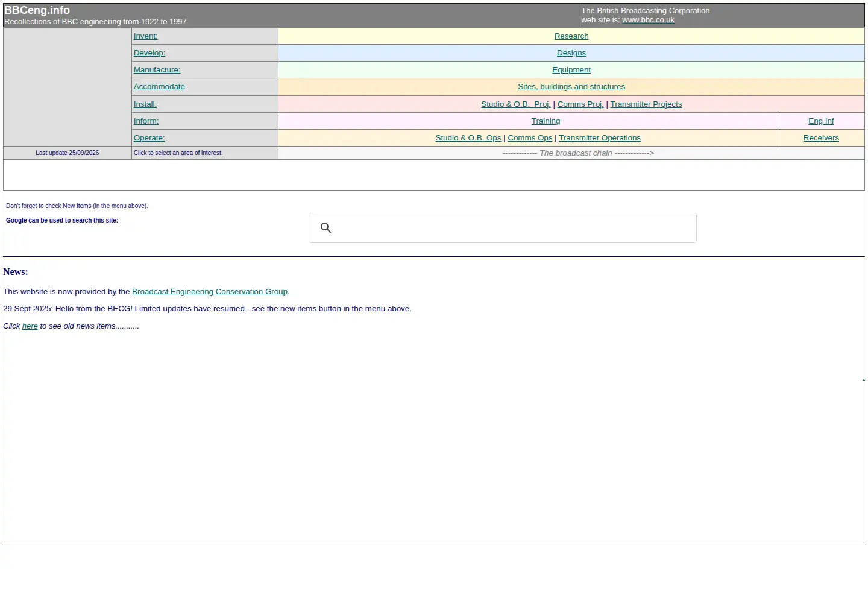Visit the Equipment link

(x=571, y=70)
